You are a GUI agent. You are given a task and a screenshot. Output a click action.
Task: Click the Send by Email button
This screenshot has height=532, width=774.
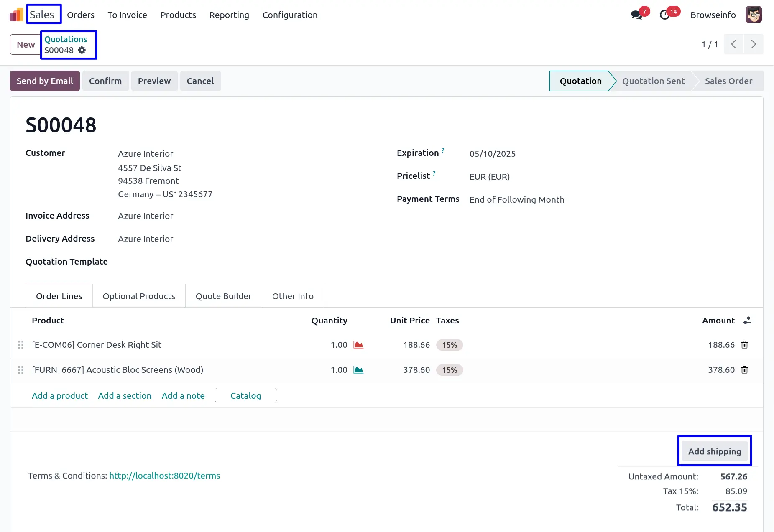[x=45, y=81]
